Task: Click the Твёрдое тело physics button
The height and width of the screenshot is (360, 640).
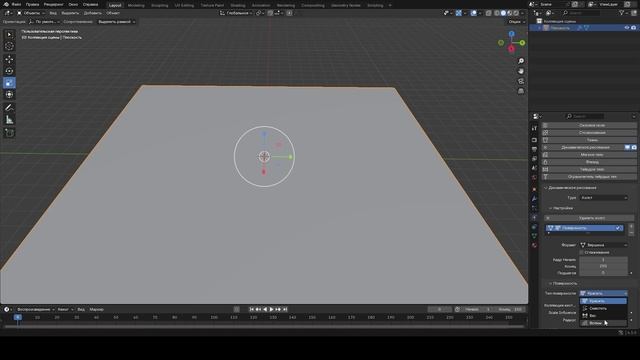Action: (589, 169)
